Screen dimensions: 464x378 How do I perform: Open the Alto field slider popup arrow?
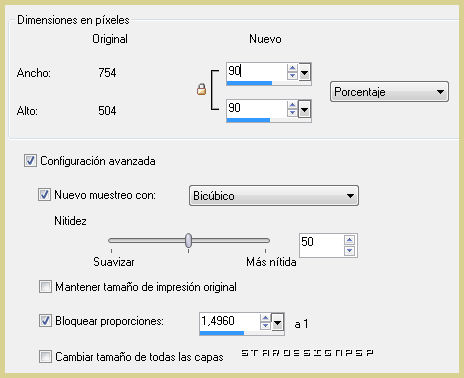point(304,109)
